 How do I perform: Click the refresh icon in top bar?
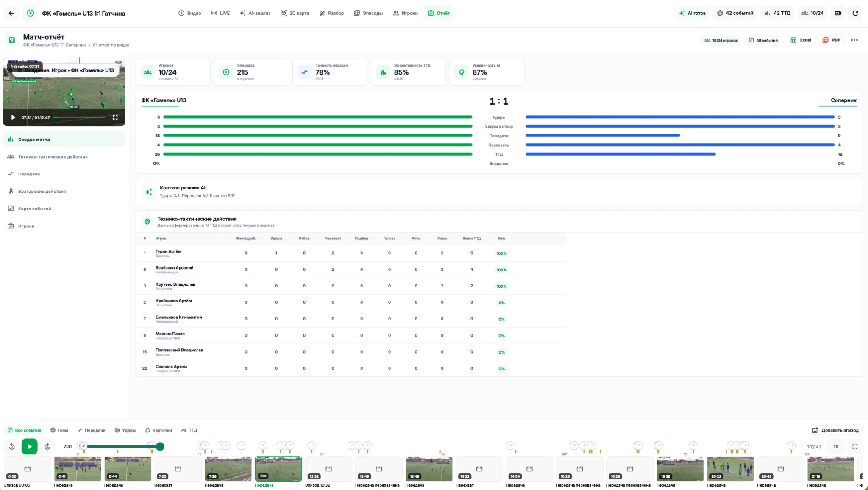(855, 13)
